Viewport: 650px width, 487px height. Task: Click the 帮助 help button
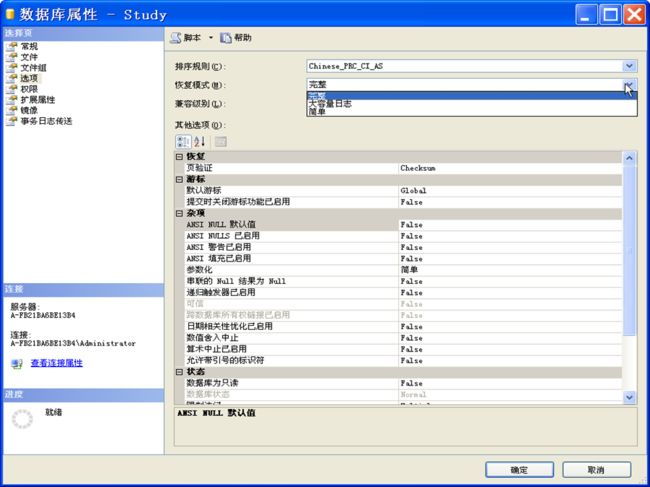[236, 38]
